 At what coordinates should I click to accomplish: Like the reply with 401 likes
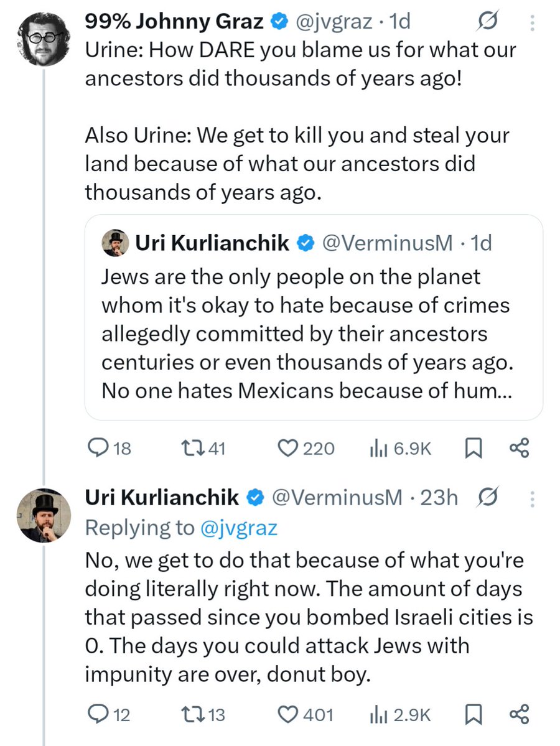(x=287, y=715)
